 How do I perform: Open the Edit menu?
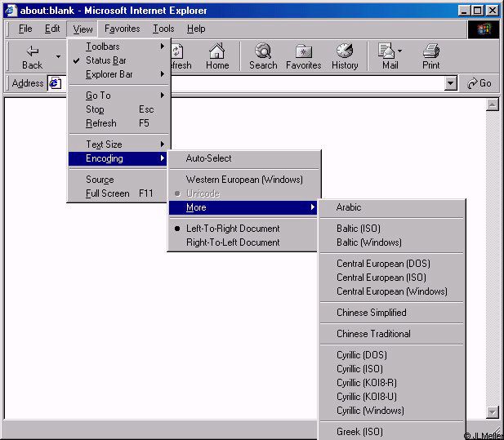pos(52,29)
